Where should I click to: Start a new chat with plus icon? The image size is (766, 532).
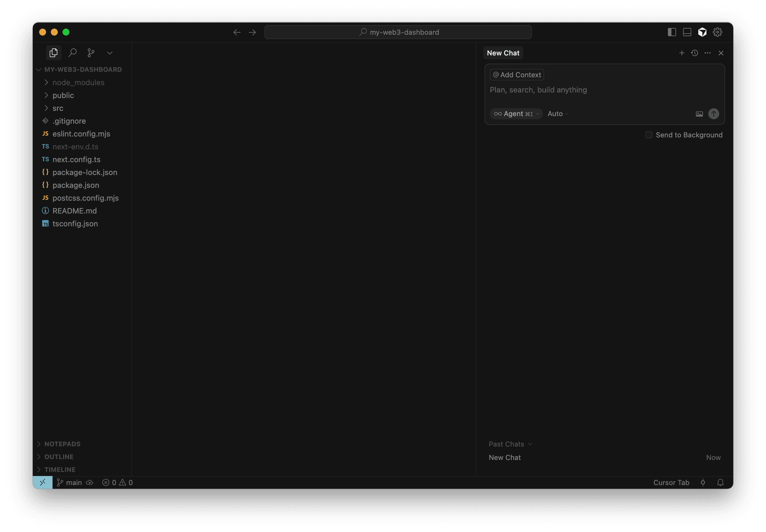click(x=682, y=53)
